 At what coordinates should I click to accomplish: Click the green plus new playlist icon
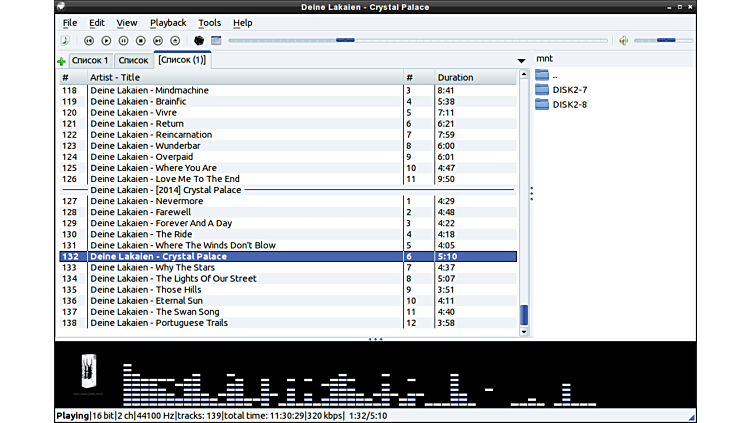(61, 61)
